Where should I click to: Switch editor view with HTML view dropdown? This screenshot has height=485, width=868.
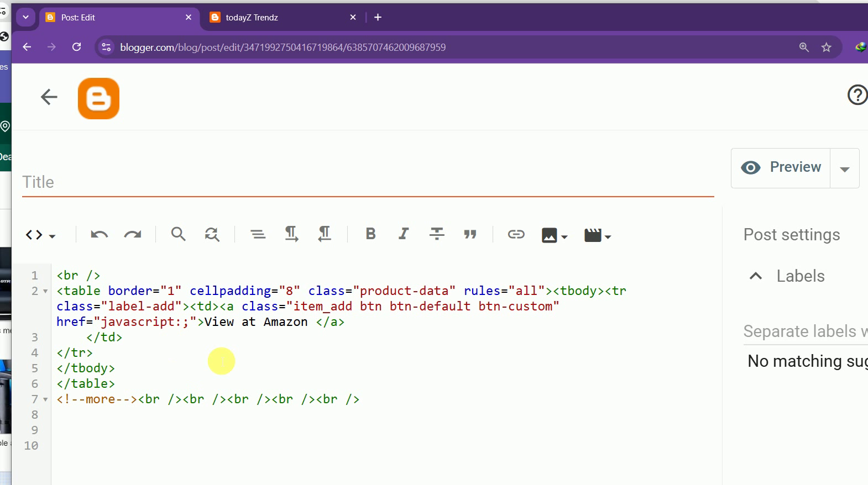coord(40,235)
